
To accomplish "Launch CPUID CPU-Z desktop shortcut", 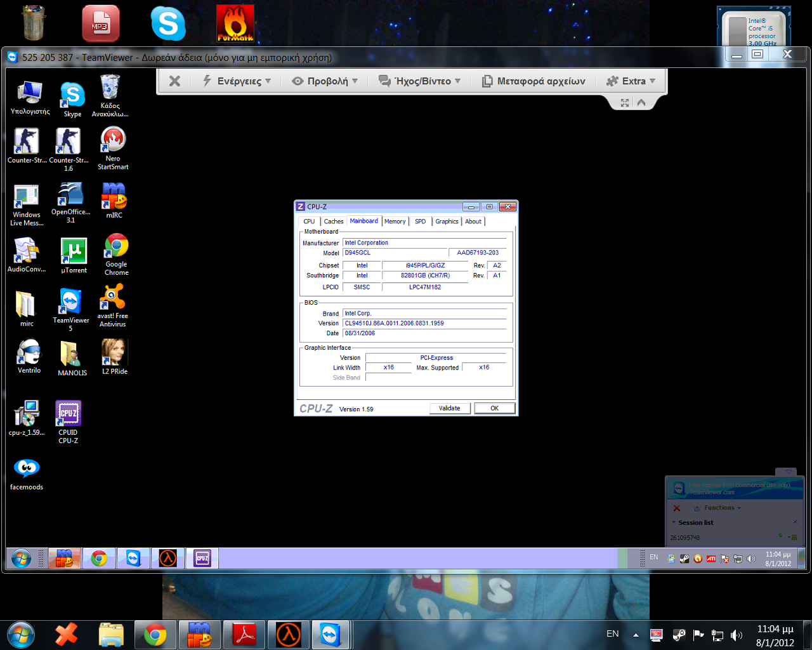I will 68,421.
